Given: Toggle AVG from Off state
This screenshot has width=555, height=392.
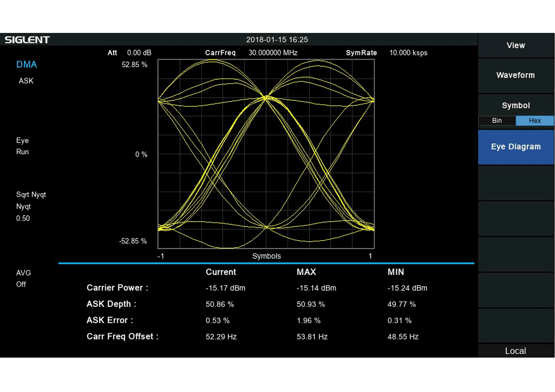Looking at the screenshot, I should pyautogui.click(x=23, y=278).
